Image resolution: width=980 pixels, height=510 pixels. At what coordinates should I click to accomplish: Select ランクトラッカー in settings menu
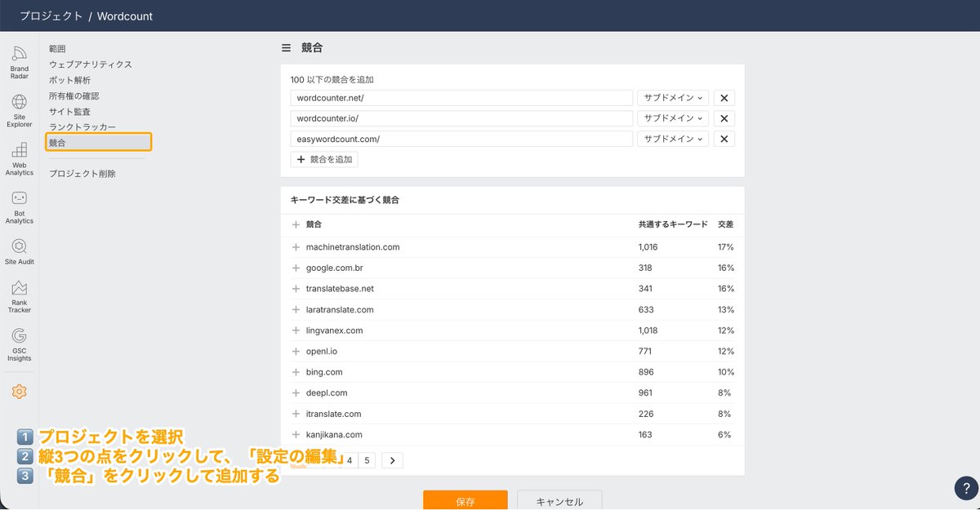(82, 127)
